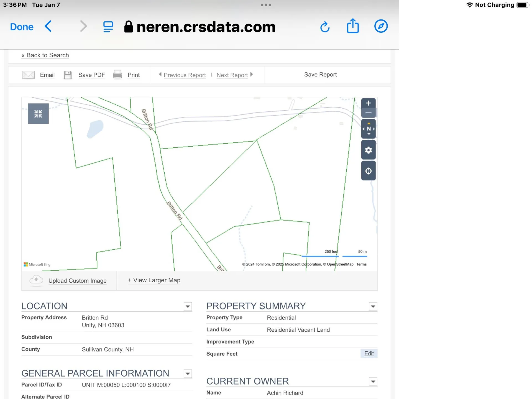The image size is (532, 399).
Task: Click Save Report
Action: [x=320, y=75]
